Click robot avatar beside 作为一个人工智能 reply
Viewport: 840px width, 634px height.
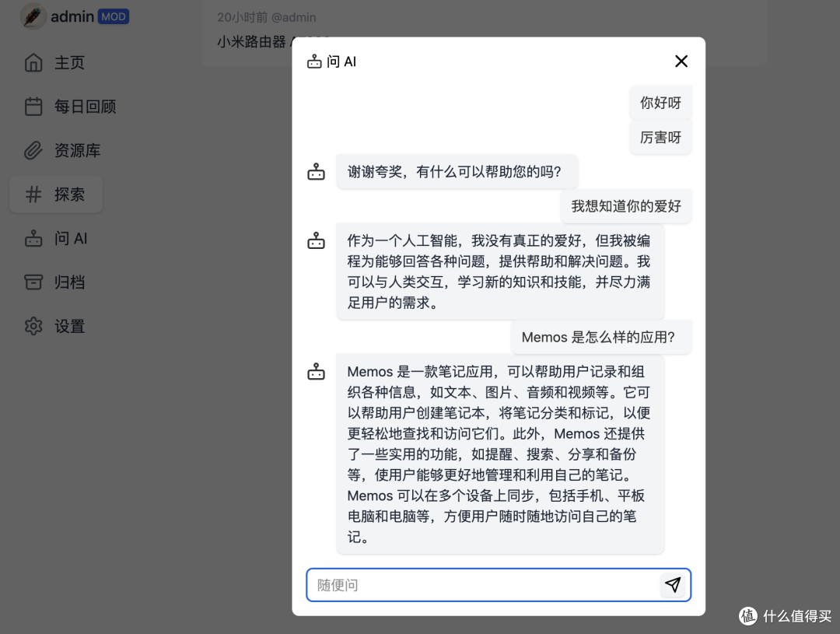point(316,240)
